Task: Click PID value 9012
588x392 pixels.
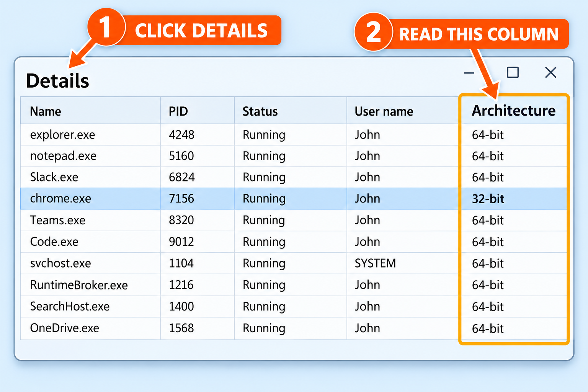Action: 181,242
